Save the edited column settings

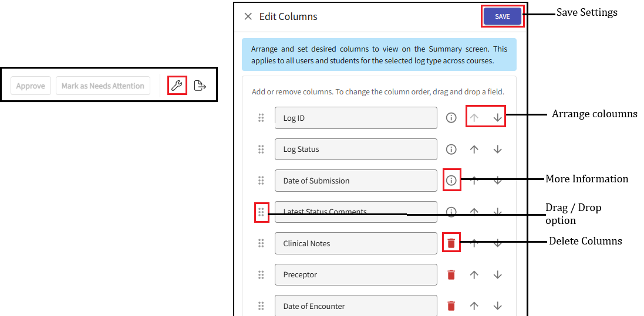[x=502, y=16]
